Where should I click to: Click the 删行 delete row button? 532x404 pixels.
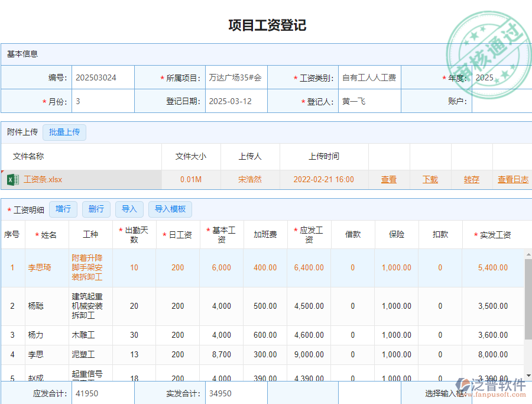pyautogui.click(x=96, y=209)
